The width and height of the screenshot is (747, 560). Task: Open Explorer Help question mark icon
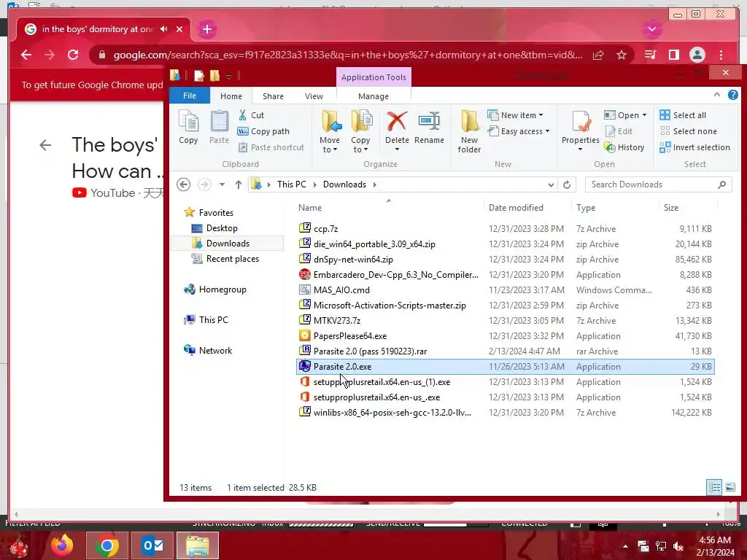[732, 96]
